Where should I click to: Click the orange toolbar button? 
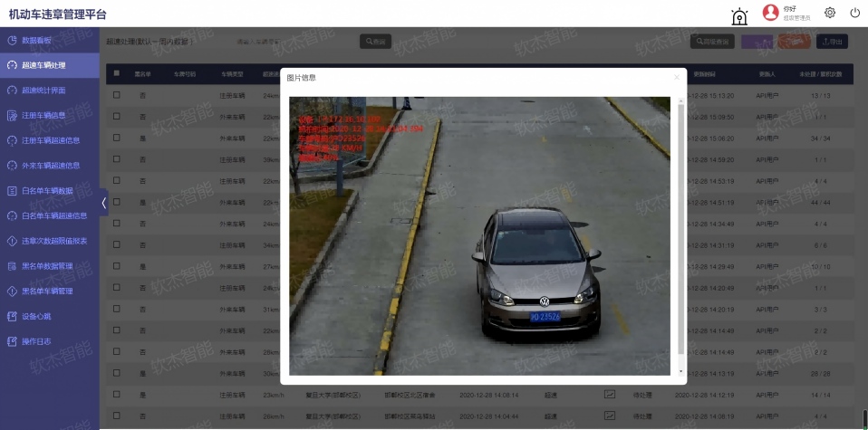795,42
